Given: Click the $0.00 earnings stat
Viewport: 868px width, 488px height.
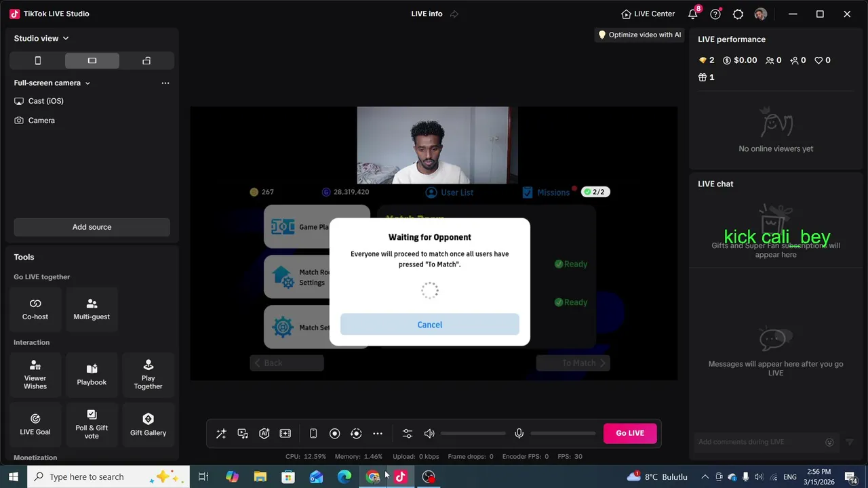Looking at the screenshot, I should [x=740, y=60].
